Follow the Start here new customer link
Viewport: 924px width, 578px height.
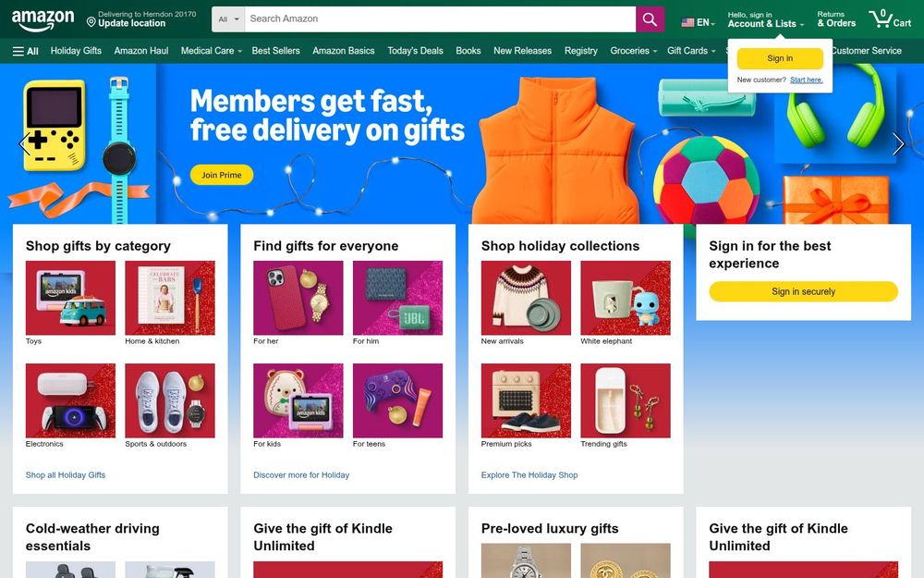coord(806,80)
